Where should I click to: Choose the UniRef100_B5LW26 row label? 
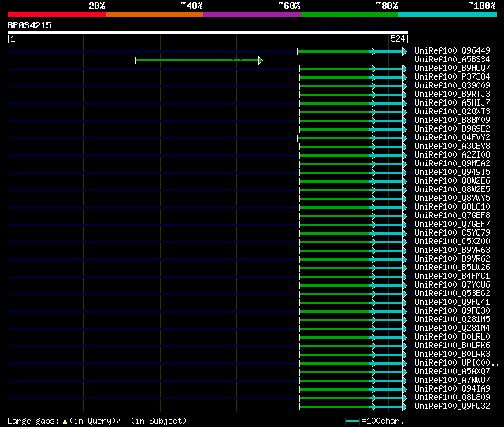click(452, 268)
